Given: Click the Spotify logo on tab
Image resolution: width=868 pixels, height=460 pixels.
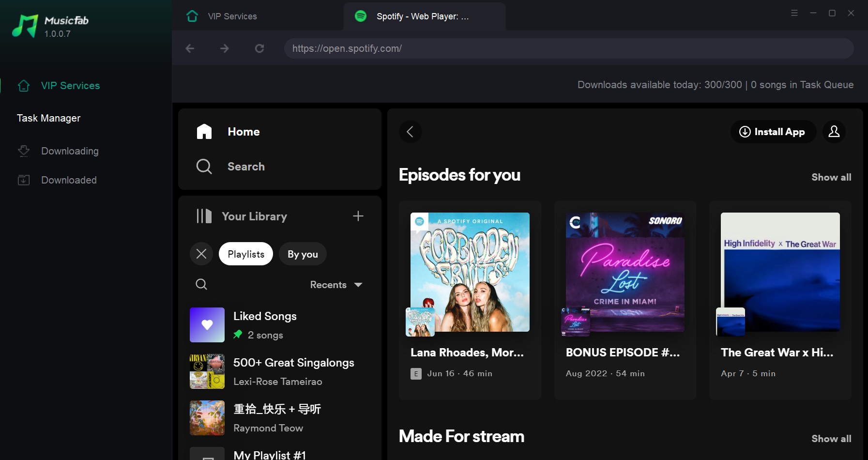Looking at the screenshot, I should click(x=361, y=16).
